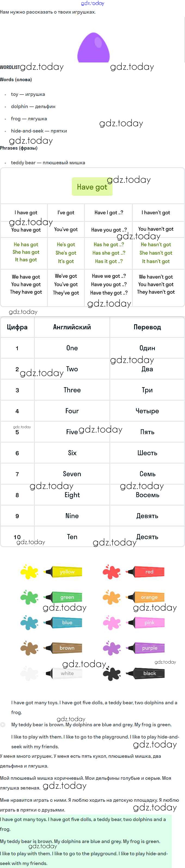Screen dimensions: 185x868
Task: Click the brown marker icon
Action: [63, 648]
